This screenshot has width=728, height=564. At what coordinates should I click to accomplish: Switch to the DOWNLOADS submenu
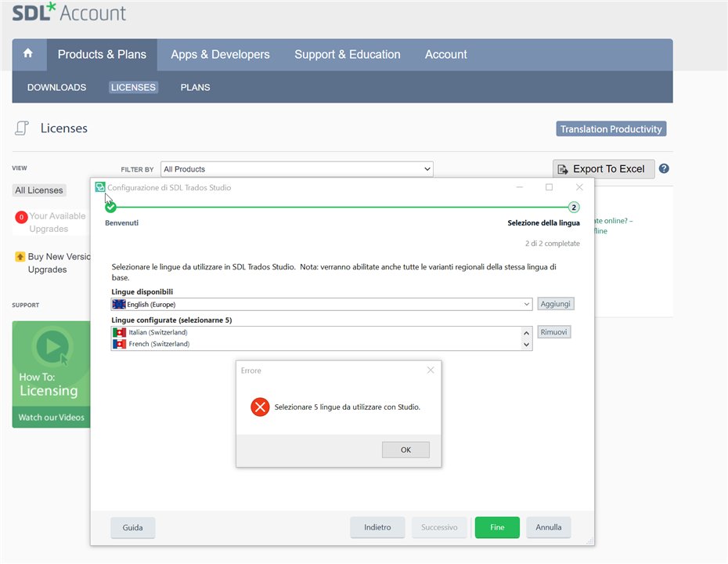click(x=56, y=87)
